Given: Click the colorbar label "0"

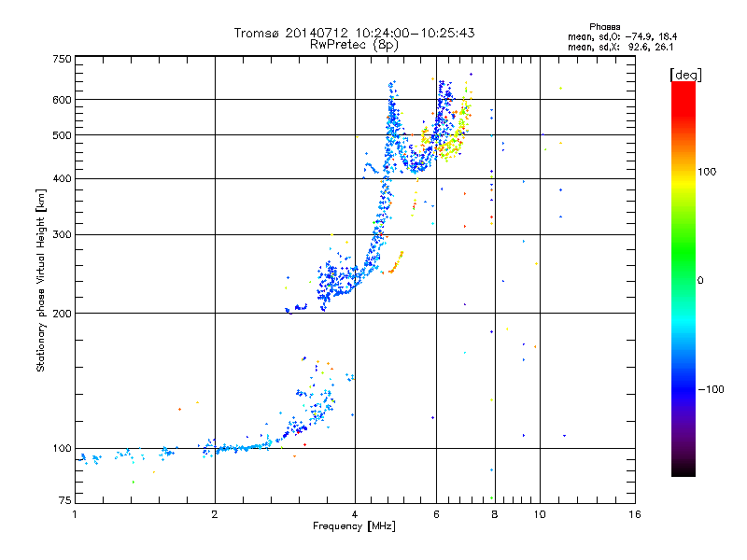Looking at the screenshot, I should pos(700,280).
